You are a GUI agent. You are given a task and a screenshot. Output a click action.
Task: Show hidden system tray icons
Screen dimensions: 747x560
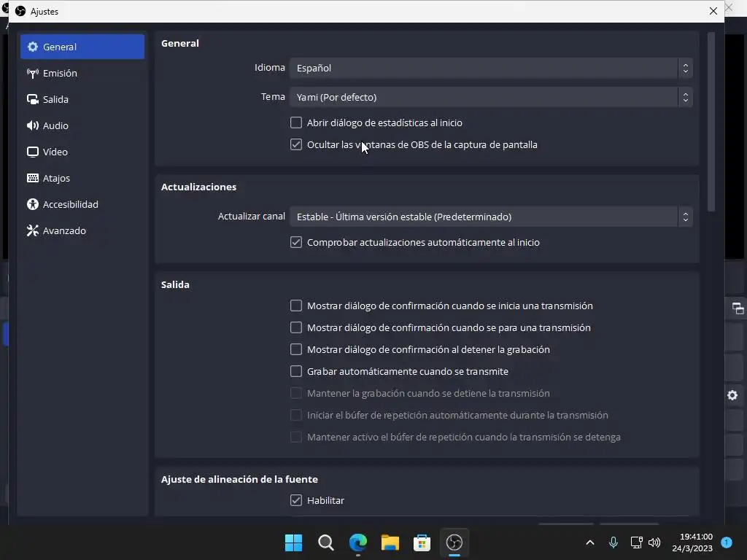click(x=589, y=542)
